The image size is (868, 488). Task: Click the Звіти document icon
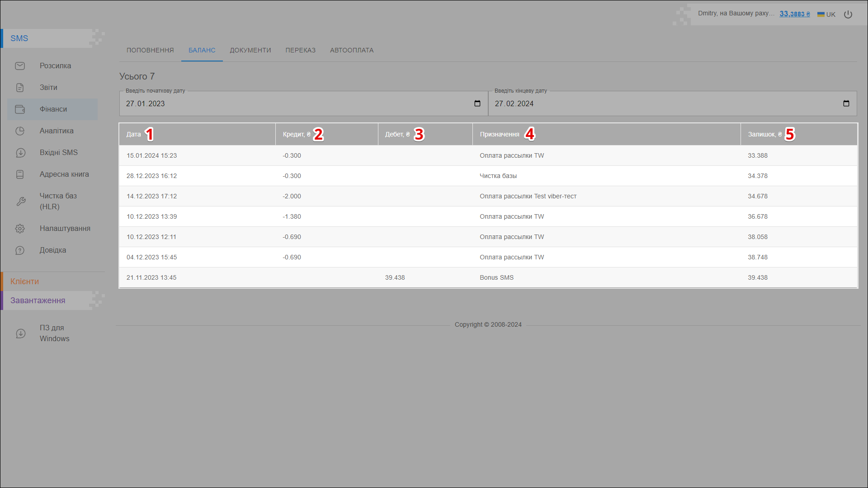20,88
